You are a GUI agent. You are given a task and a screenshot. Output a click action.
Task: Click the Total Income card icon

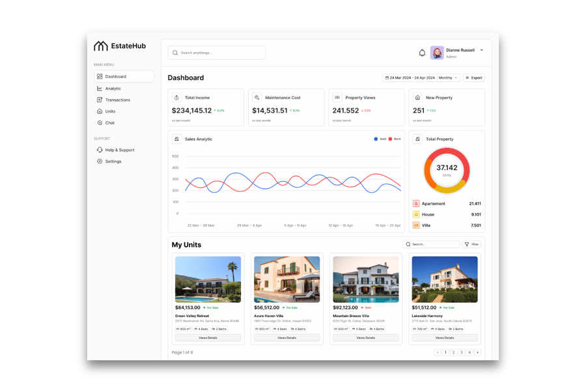[176, 98]
